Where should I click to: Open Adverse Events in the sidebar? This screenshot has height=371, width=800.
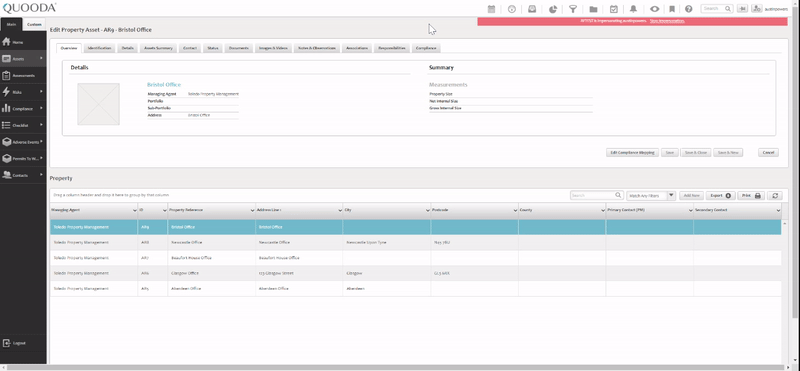point(23,142)
